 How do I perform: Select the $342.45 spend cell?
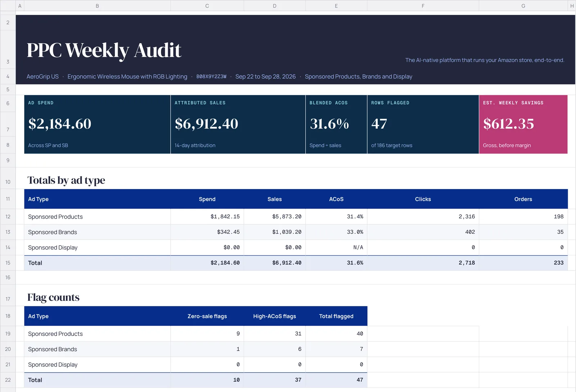(207, 232)
